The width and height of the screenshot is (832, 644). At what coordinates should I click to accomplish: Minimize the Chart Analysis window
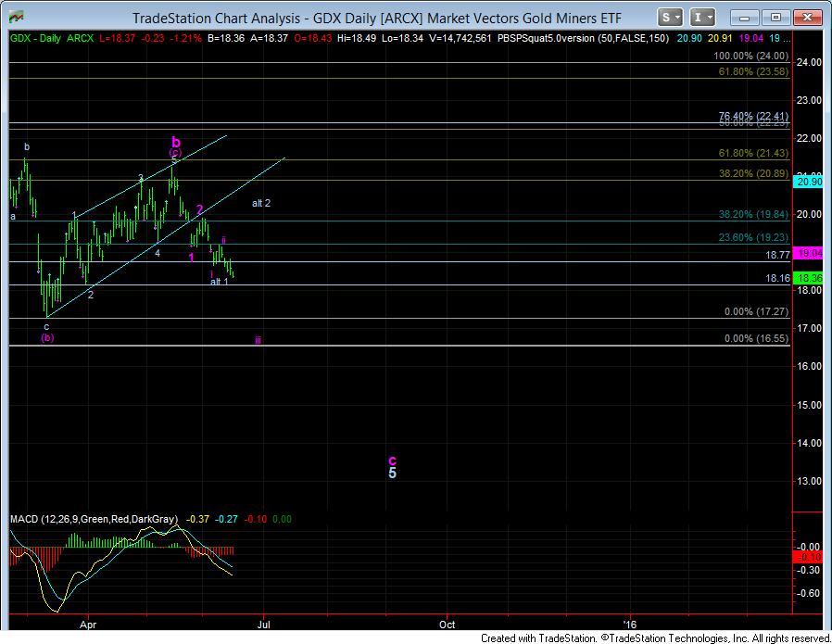point(744,18)
